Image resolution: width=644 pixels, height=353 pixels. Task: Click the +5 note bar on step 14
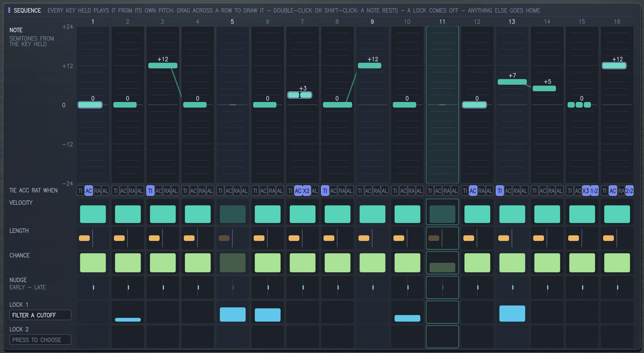544,89
